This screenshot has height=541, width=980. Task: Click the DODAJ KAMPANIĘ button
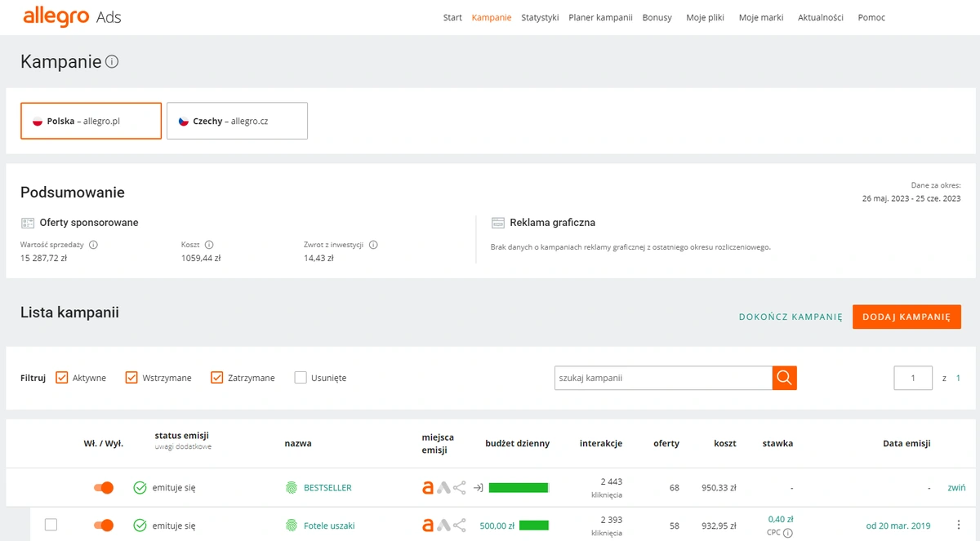point(906,317)
